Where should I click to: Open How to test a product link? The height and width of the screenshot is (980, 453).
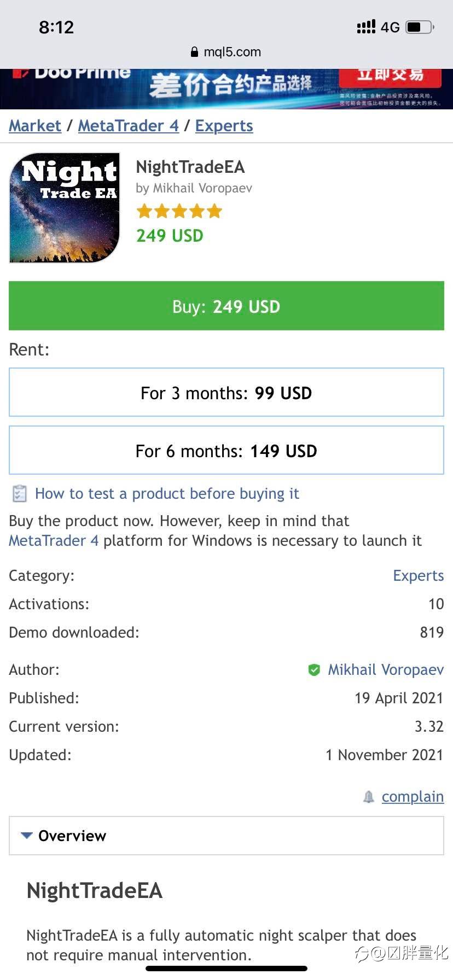point(167,494)
